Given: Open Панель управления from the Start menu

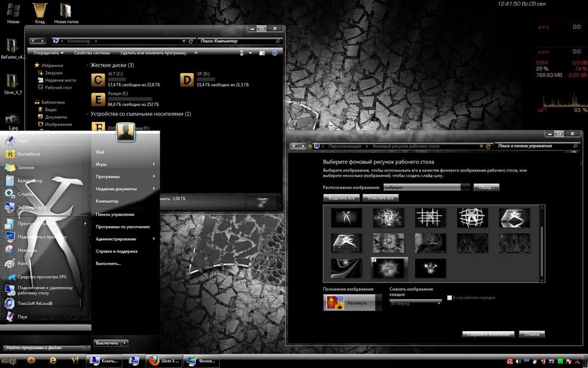Looking at the screenshot, I should 115,214.
